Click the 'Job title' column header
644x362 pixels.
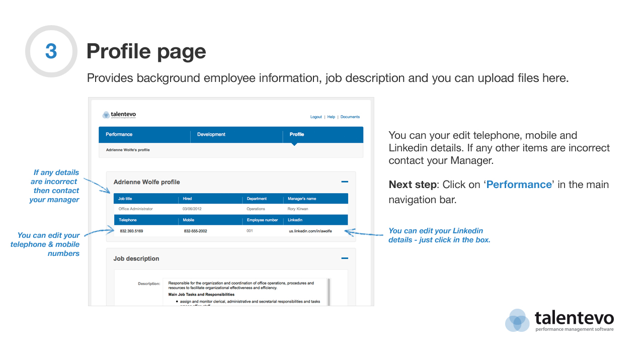[125, 199]
